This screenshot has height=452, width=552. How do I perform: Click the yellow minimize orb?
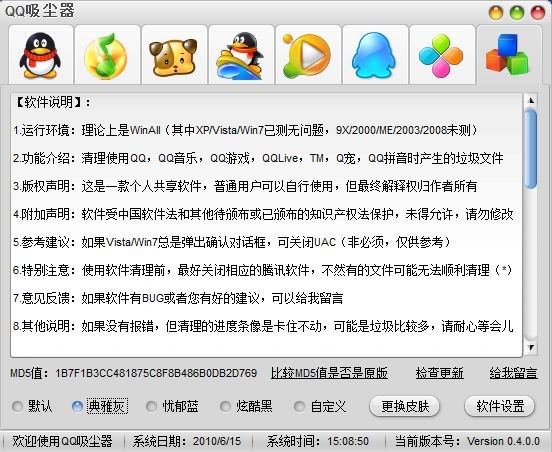496,13
